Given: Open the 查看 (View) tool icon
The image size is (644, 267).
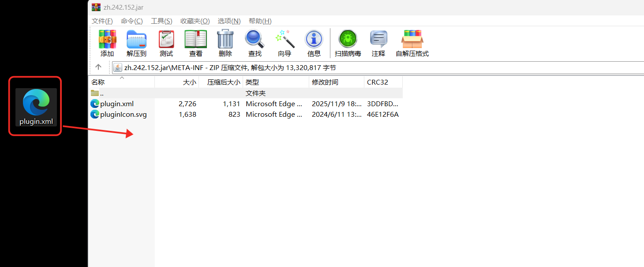Looking at the screenshot, I should tap(195, 43).
